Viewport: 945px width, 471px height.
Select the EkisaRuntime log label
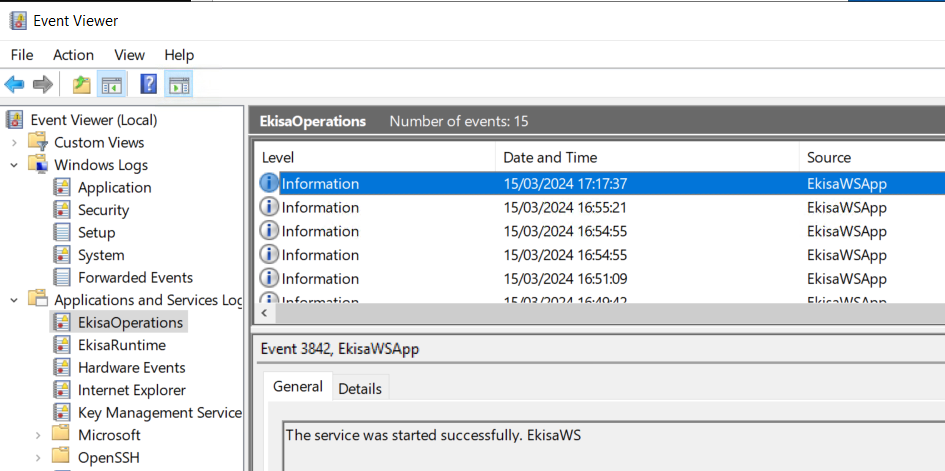[x=122, y=345]
